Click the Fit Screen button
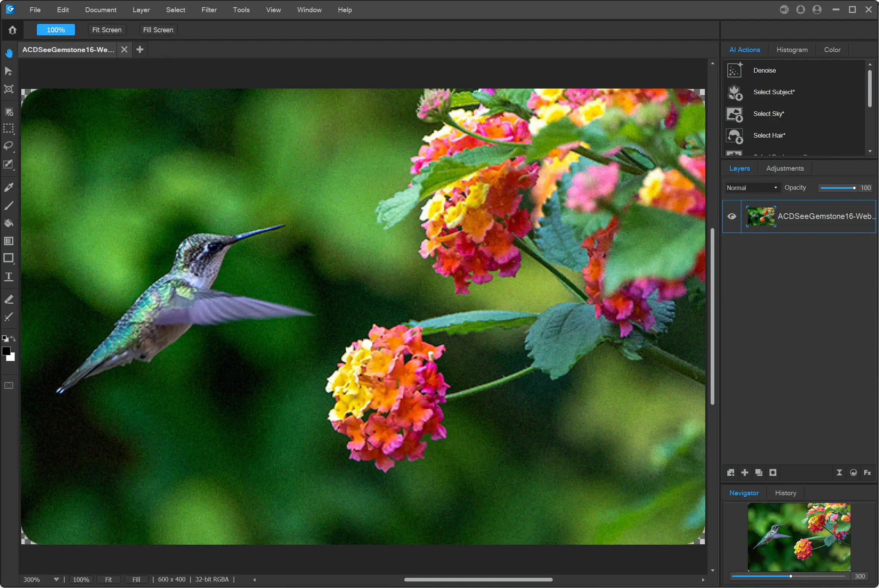Viewport: 879px width, 588px height. coord(107,30)
